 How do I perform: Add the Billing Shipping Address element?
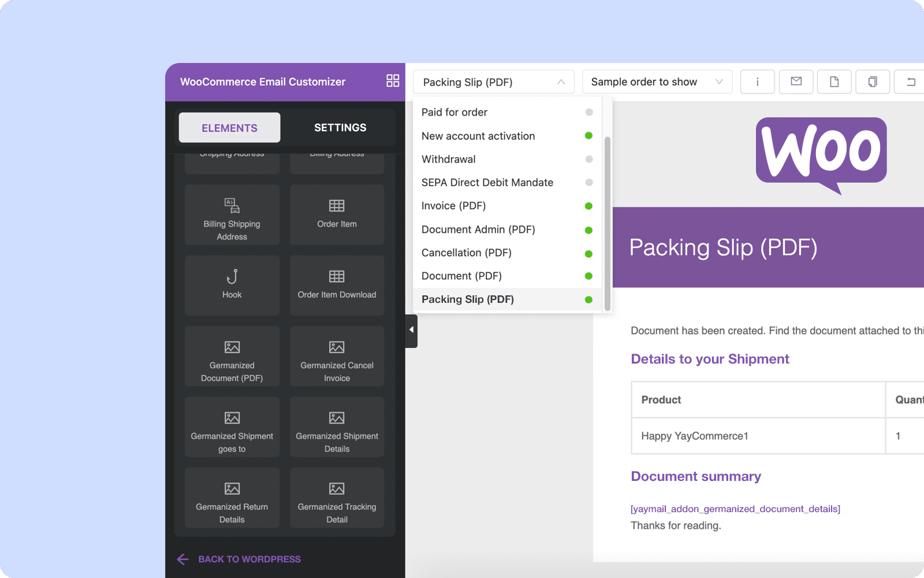click(232, 215)
